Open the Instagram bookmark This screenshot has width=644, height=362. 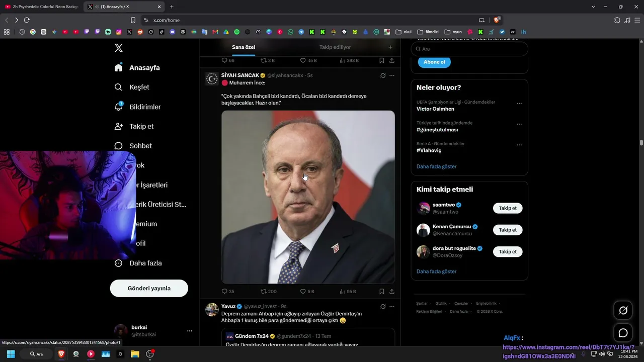(x=119, y=32)
